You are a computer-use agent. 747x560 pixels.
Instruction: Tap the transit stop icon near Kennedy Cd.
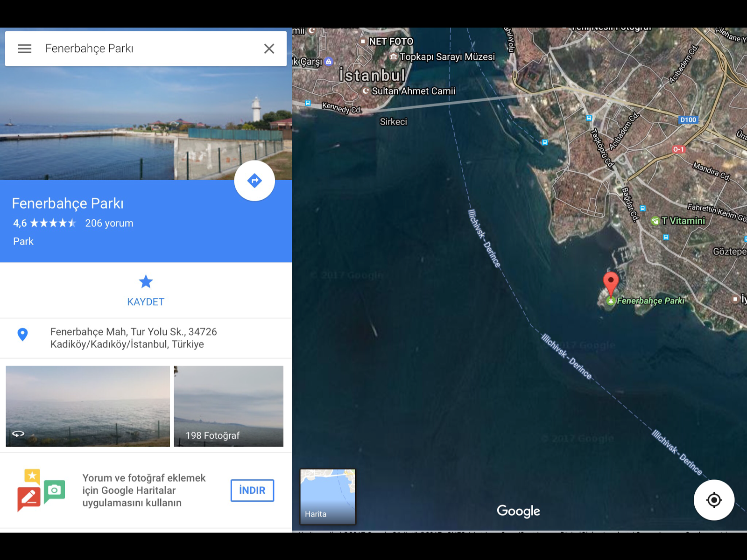[308, 103]
